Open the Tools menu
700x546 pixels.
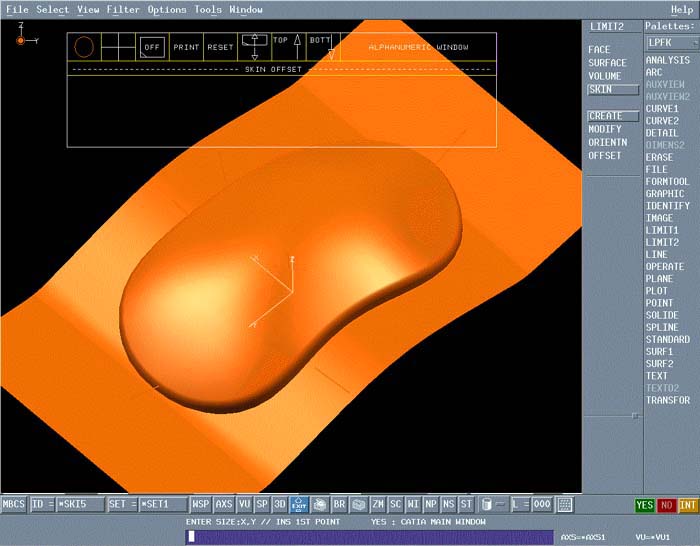(x=208, y=10)
